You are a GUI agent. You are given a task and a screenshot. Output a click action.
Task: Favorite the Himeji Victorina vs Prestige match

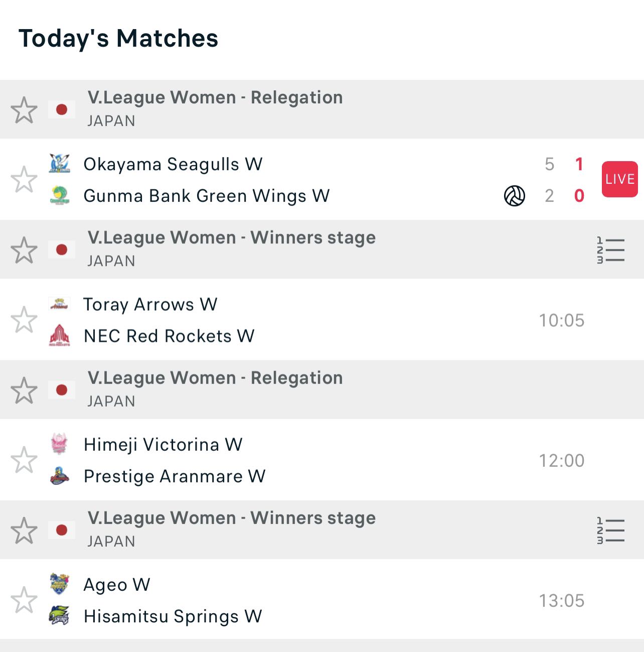(x=24, y=460)
